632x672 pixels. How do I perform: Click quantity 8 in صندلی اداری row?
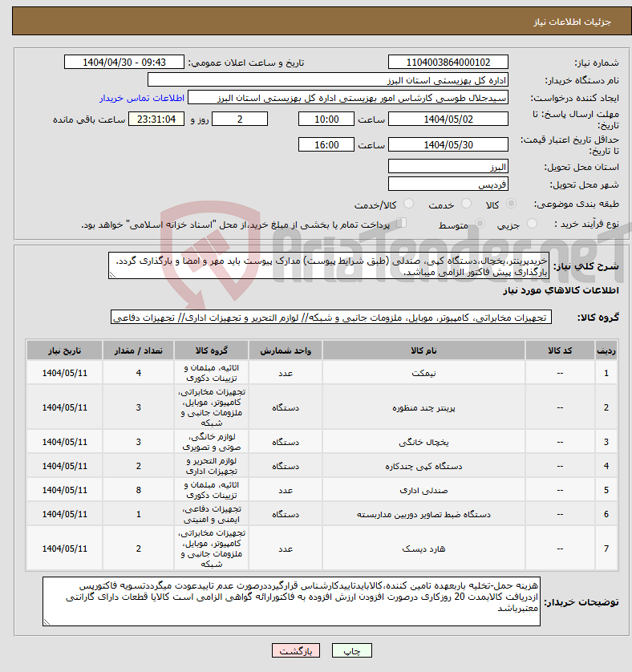(x=138, y=490)
